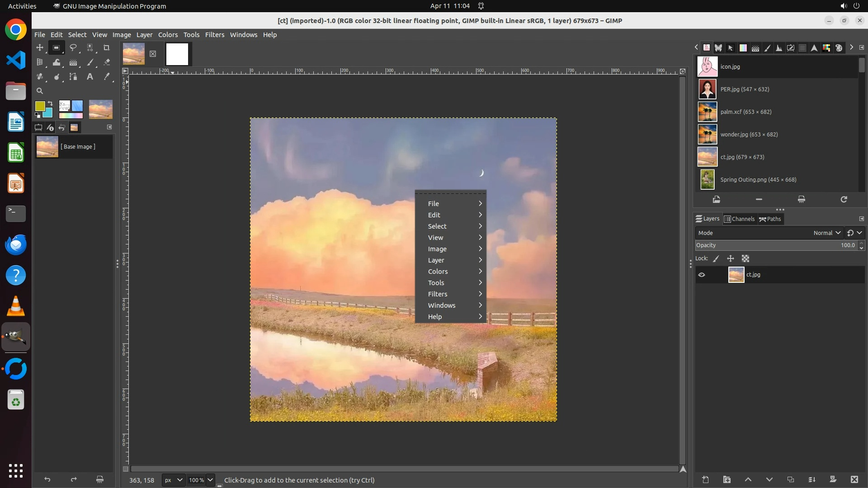This screenshot has width=868, height=488.
Task: Select the Paintbrush tool
Action: coord(90,62)
